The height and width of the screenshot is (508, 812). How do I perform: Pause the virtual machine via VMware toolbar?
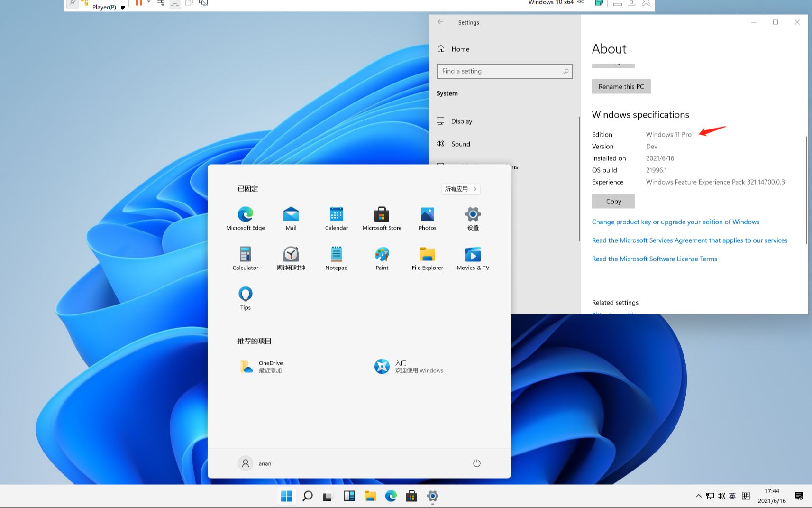click(138, 3)
